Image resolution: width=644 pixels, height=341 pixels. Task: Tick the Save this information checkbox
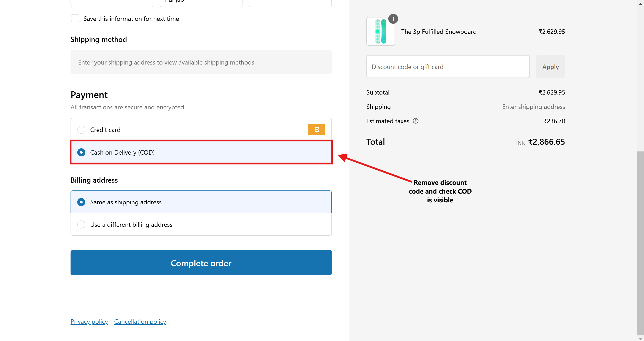tap(75, 19)
